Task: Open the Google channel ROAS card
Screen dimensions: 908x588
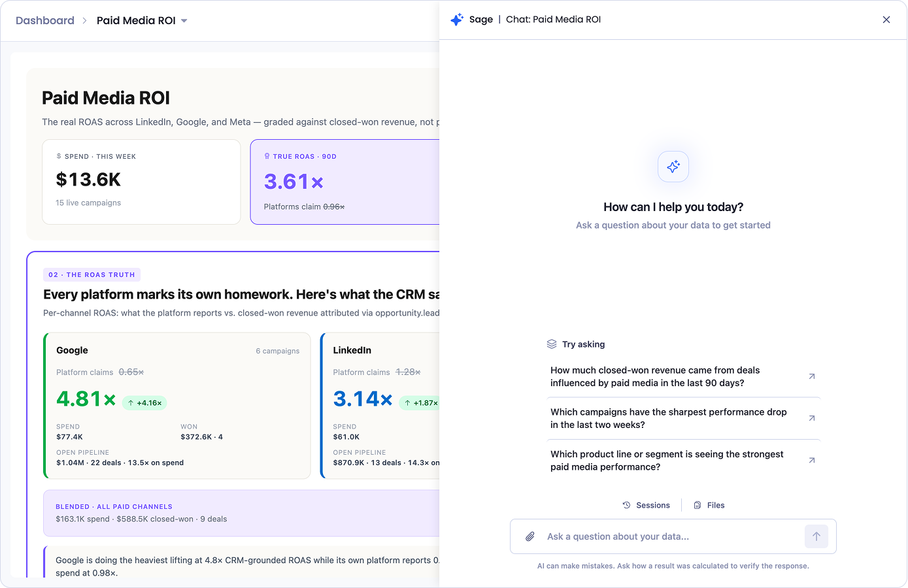Action: (177, 406)
